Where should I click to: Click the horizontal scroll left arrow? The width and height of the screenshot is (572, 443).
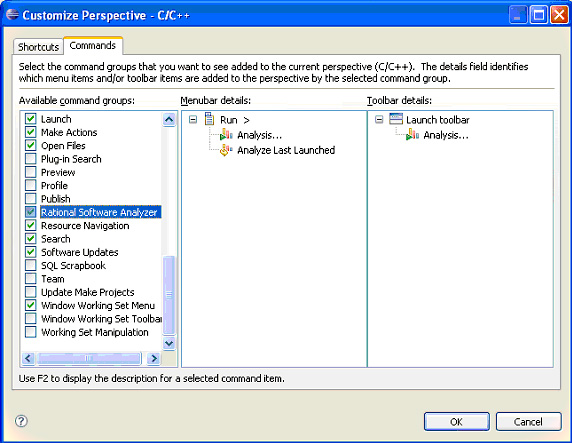tap(28, 358)
